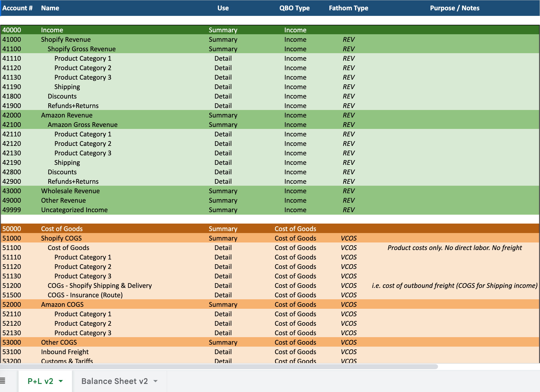Select the QBO Type header cell
The width and height of the screenshot is (540, 392).
click(x=295, y=8)
